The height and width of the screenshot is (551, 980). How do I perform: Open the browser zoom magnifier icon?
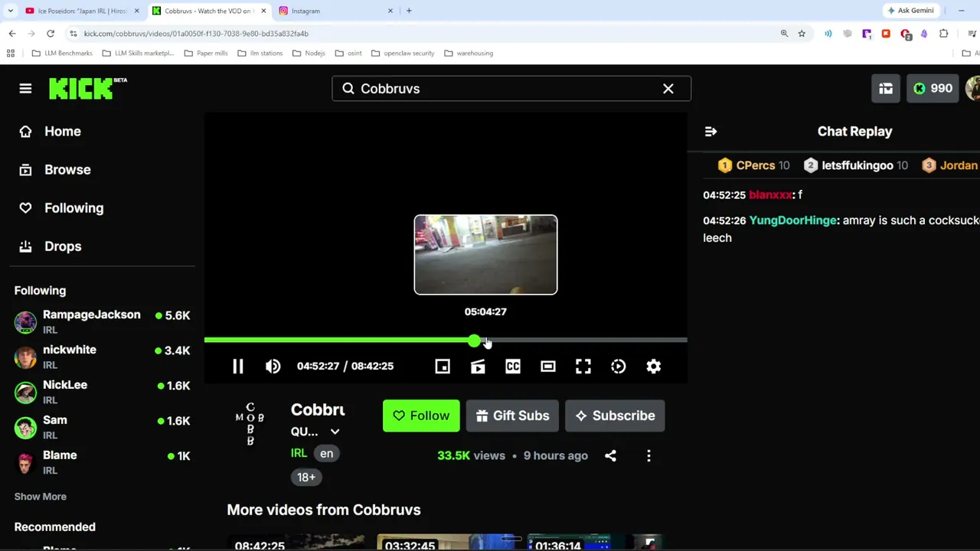click(x=784, y=34)
